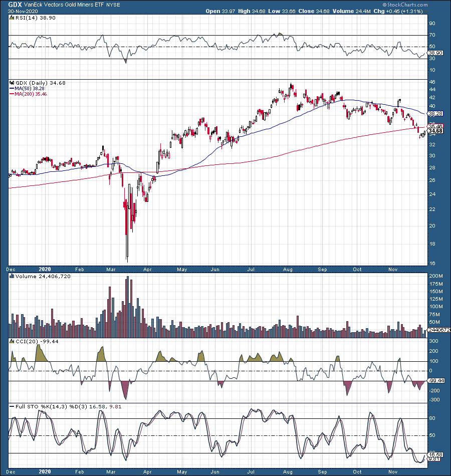Click the 200M level on the volume axis
The width and height of the screenshot is (451, 476).
click(x=436, y=276)
